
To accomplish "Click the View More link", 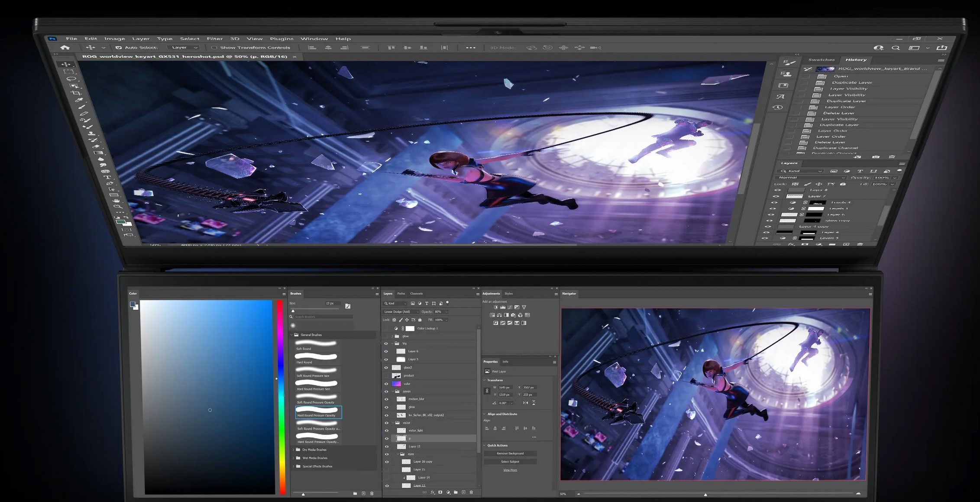I will 510,470.
